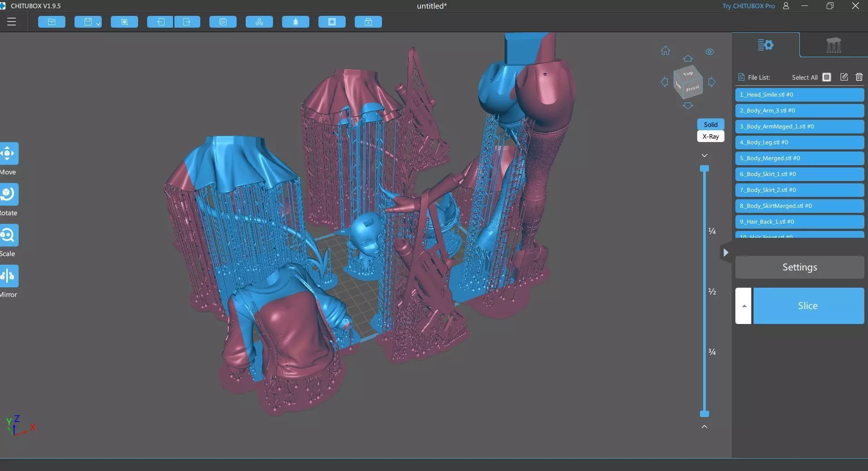Open the user account icon
This screenshot has height=471, width=868.
coord(786,6)
